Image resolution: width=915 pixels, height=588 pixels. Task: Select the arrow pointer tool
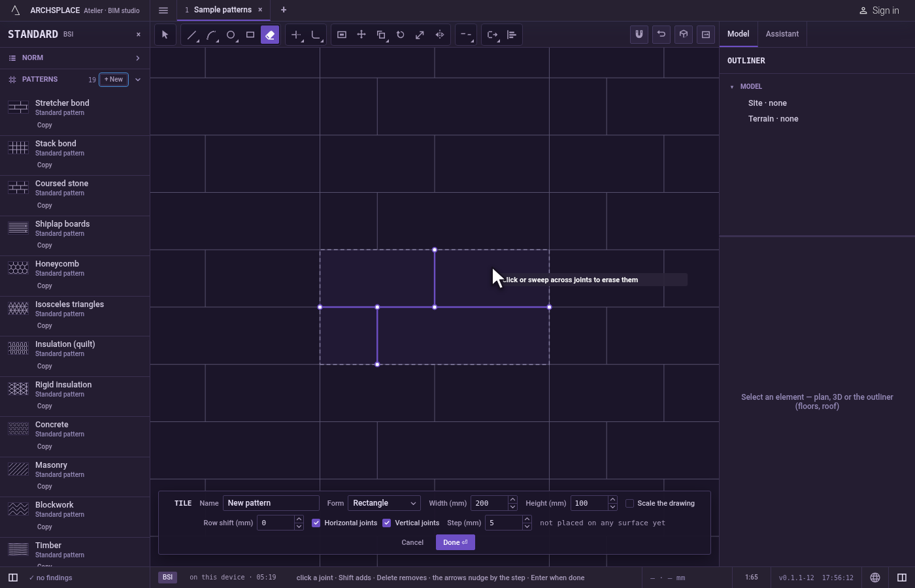165,35
